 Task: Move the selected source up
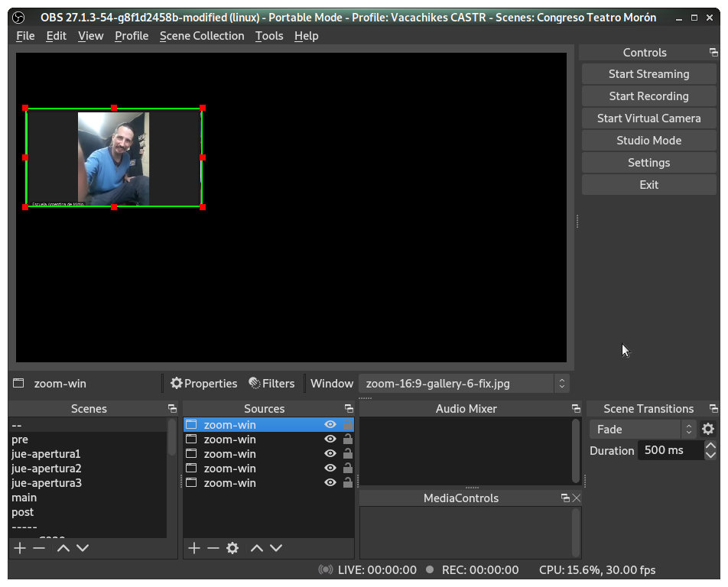click(255, 547)
